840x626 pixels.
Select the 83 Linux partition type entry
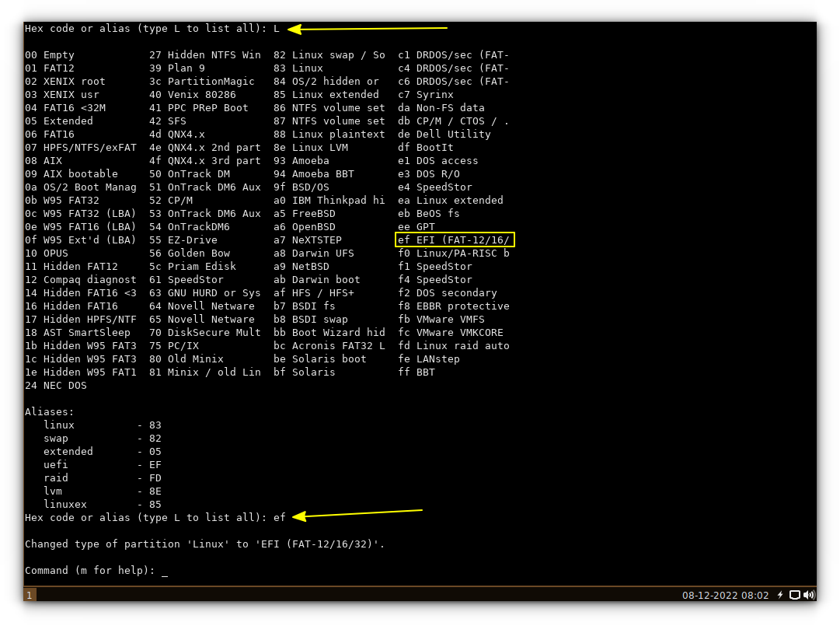[299, 68]
